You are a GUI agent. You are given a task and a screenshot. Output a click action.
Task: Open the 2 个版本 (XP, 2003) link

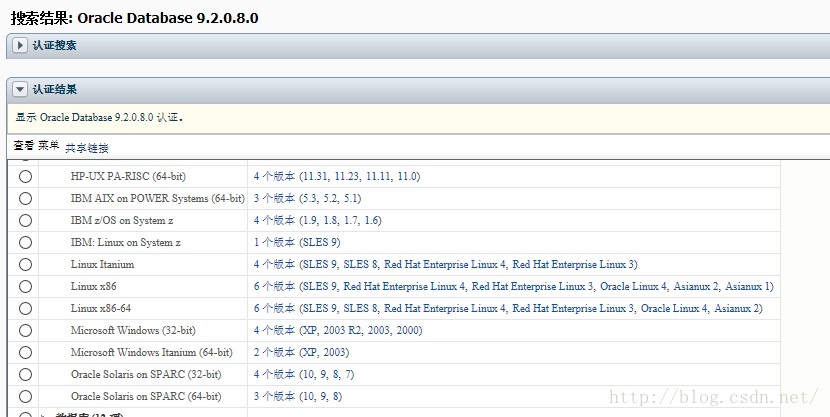[x=301, y=352]
